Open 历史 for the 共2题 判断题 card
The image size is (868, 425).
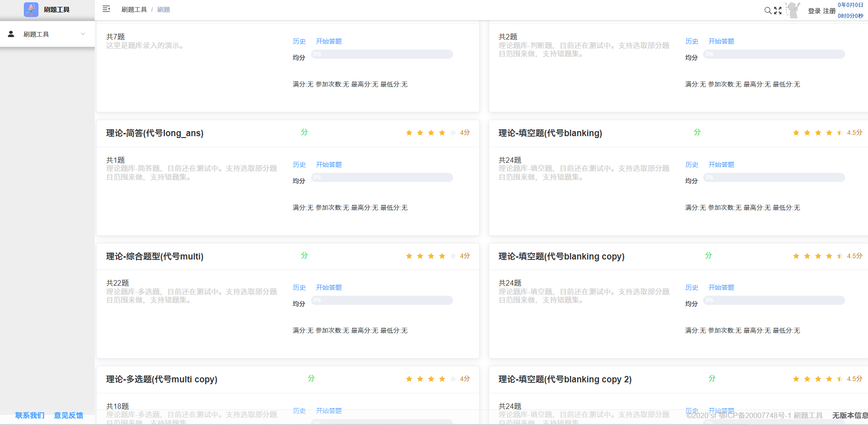[x=692, y=41]
